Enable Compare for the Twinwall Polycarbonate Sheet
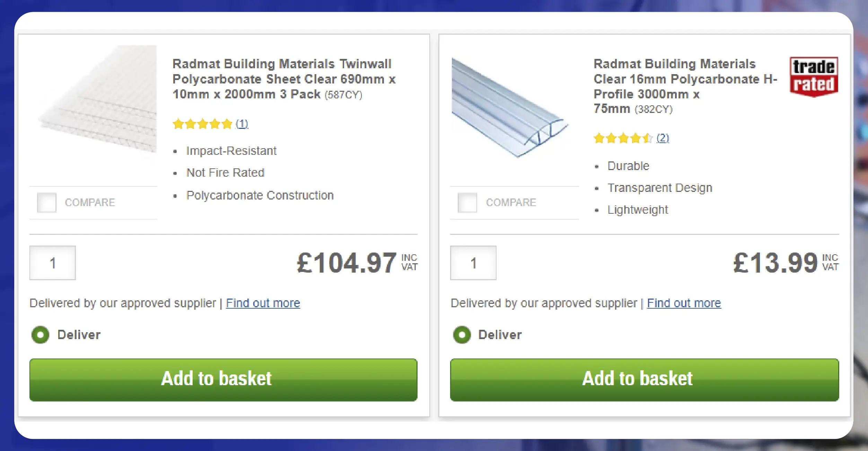Image resolution: width=868 pixels, height=451 pixels. pyautogui.click(x=46, y=202)
